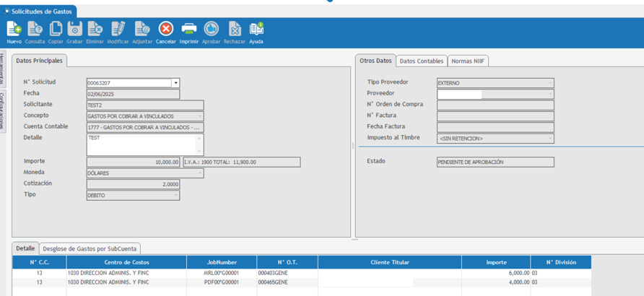Click the Importe column header
The width and height of the screenshot is (644, 296).
pos(496,262)
